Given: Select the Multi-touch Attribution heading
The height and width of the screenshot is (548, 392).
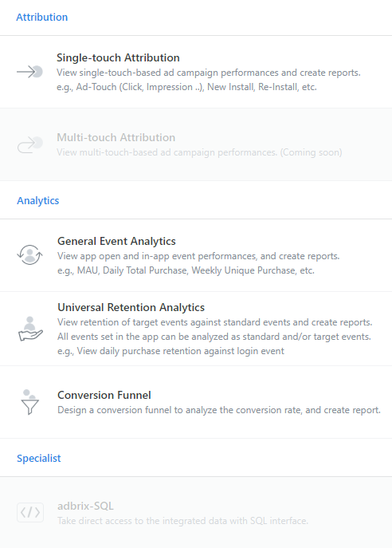Looking at the screenshot, I should pos(116,137).
